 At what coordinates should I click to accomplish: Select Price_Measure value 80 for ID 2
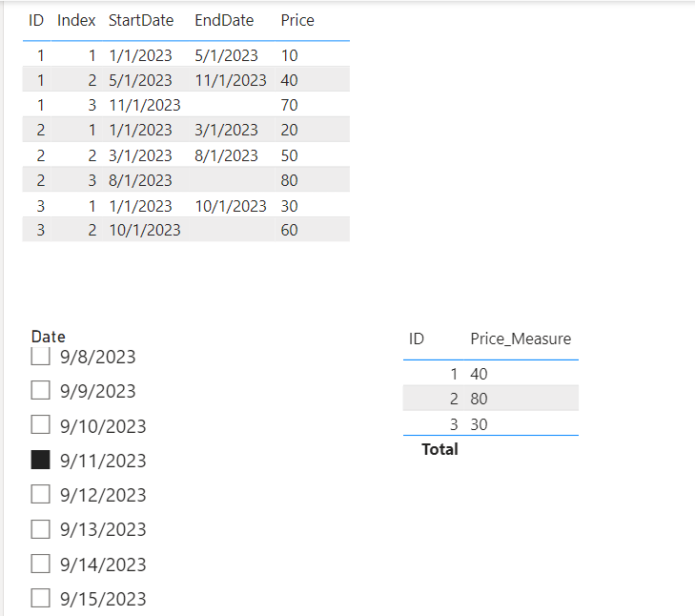pos(479,399)
